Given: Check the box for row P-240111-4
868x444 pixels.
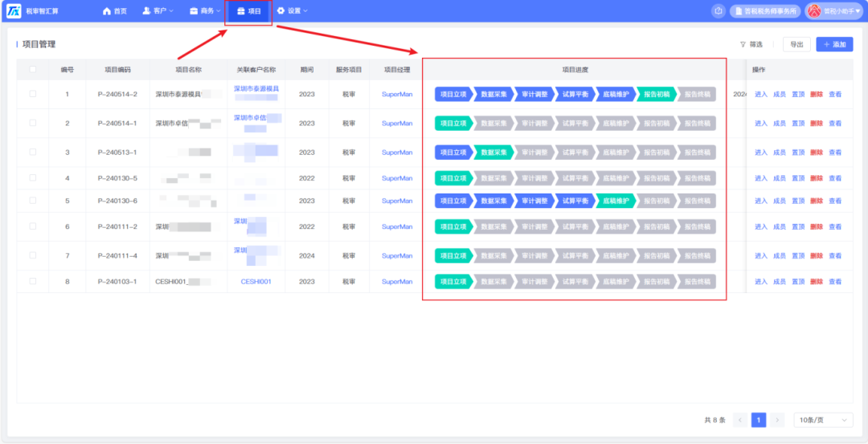Looking at the screenshot, I should [x=33, y=255].
